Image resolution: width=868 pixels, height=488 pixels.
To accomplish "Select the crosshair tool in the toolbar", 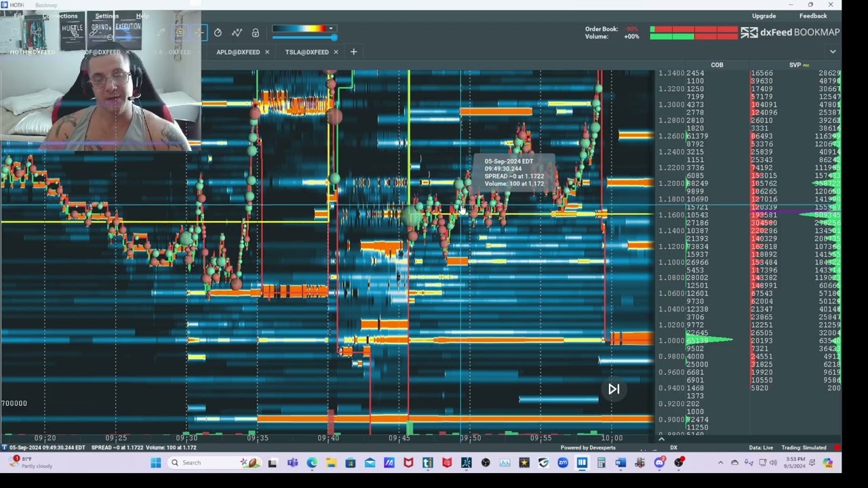I will click(199, 33).
